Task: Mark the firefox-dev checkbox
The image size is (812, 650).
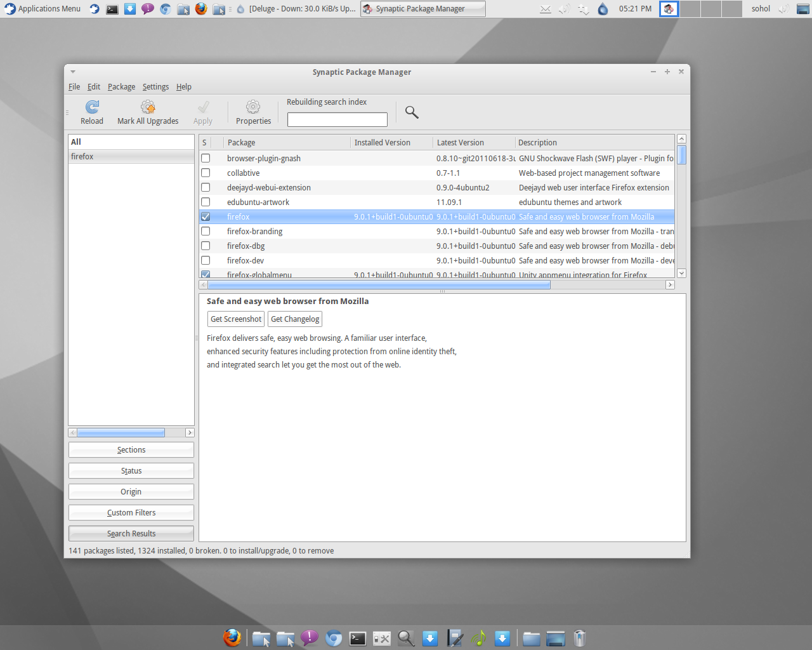Action: (x=206, y=261)
